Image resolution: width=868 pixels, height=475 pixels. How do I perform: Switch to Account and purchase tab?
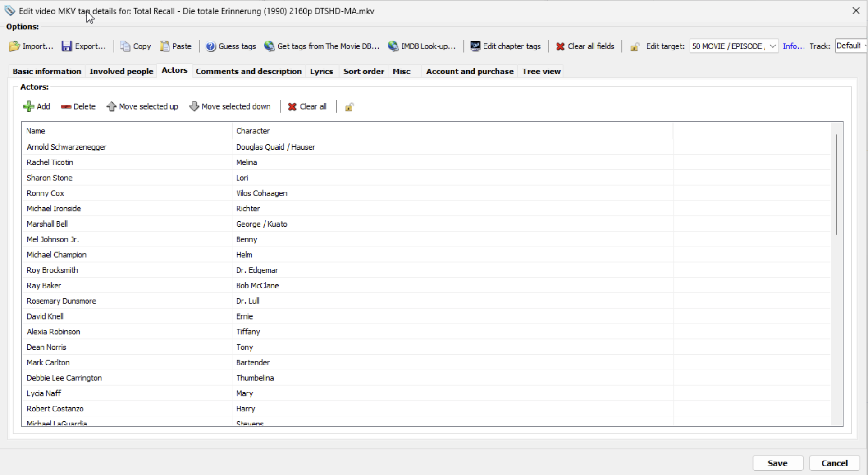[470, 71]
